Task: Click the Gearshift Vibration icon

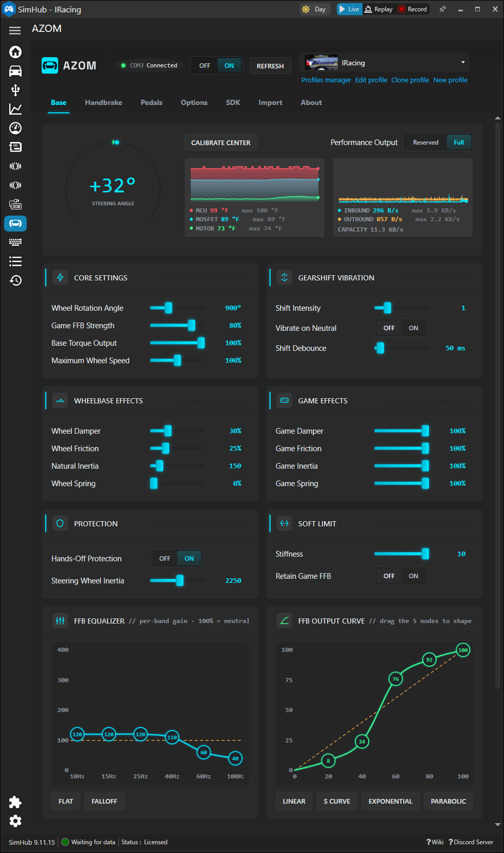Action: 284,277
